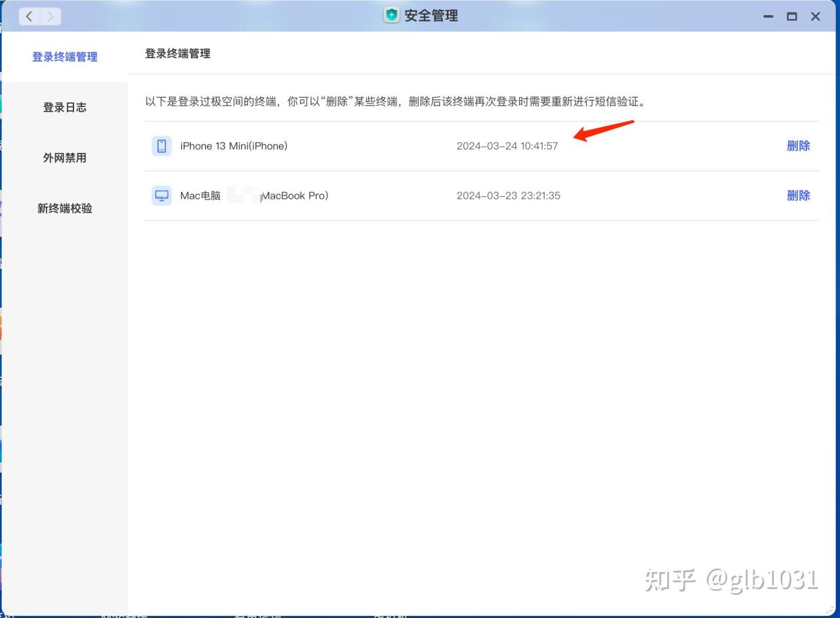This screenshot has height=618, width=840.
Task: Click the timestamp next to iPhone 13 Mini
Action: (x=507, y=146)
